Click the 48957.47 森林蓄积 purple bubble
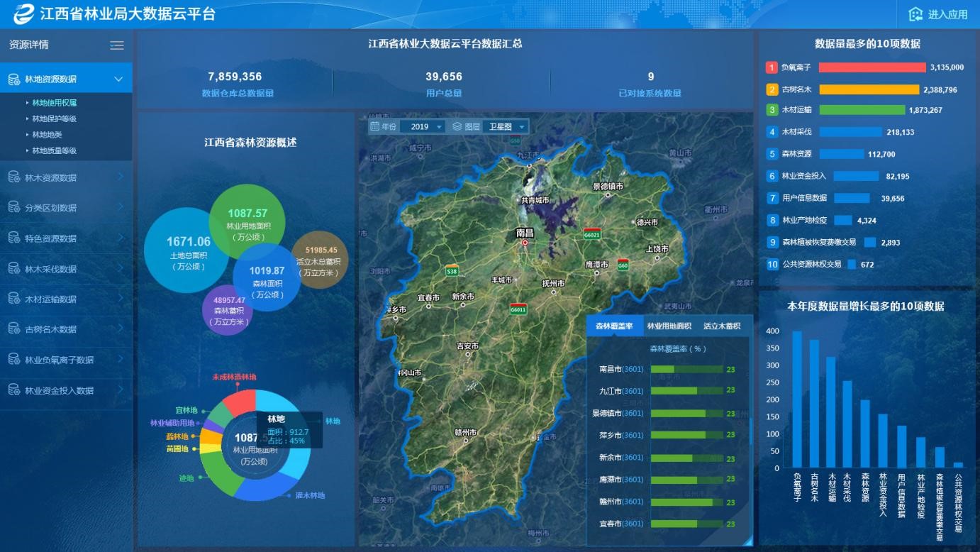This screenshot has width=980, height=552. tap(228, 310)
